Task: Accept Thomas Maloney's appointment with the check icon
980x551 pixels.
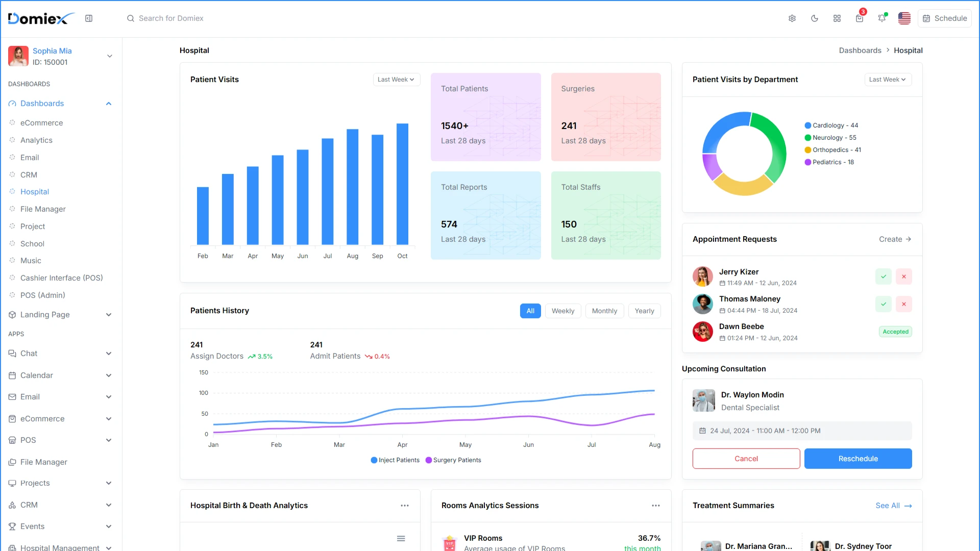Action: coord(884,304)
